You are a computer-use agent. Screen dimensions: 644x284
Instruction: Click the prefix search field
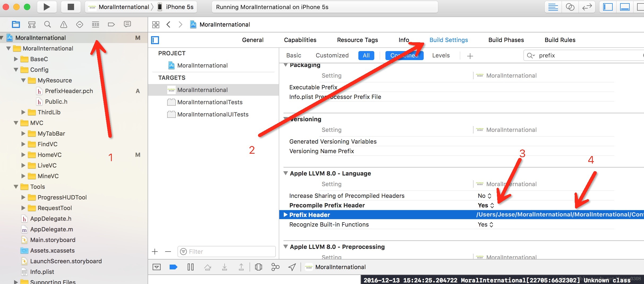(x=584, y=56)
